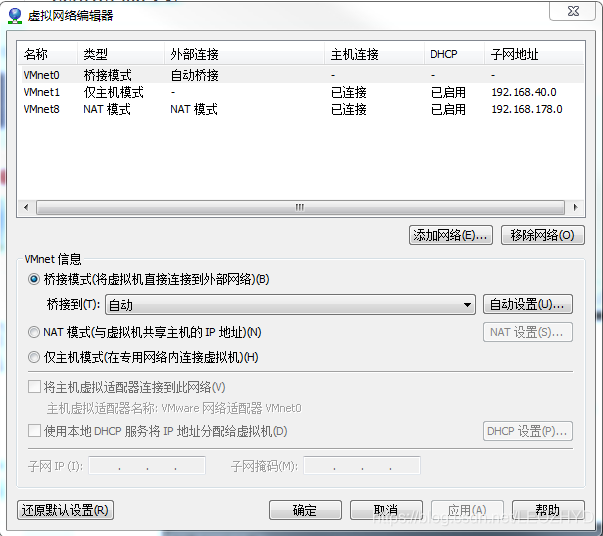Click the subnet address 192.168.40.0
603x536 pixels.
pos(524,92)
